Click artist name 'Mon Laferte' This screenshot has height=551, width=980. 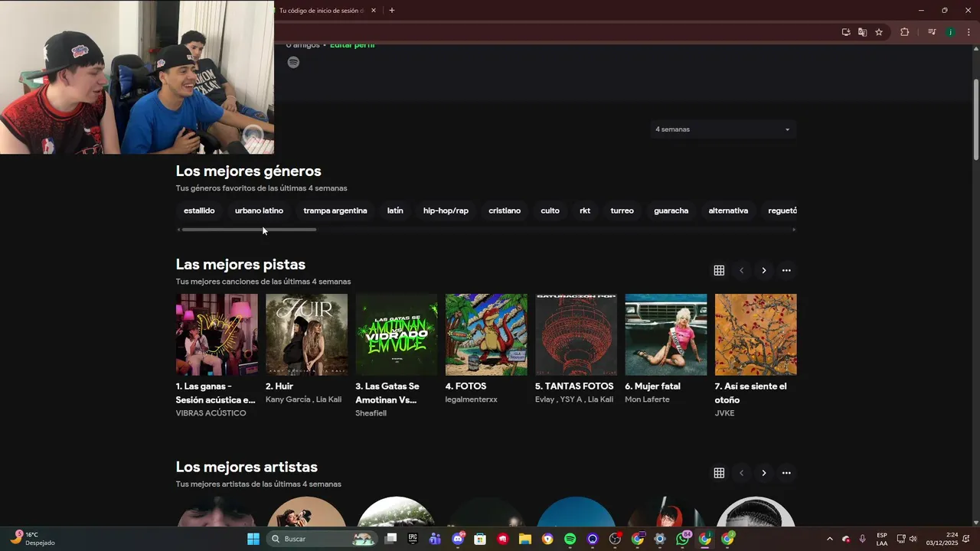pyautogui.click(x=647, y=399)
